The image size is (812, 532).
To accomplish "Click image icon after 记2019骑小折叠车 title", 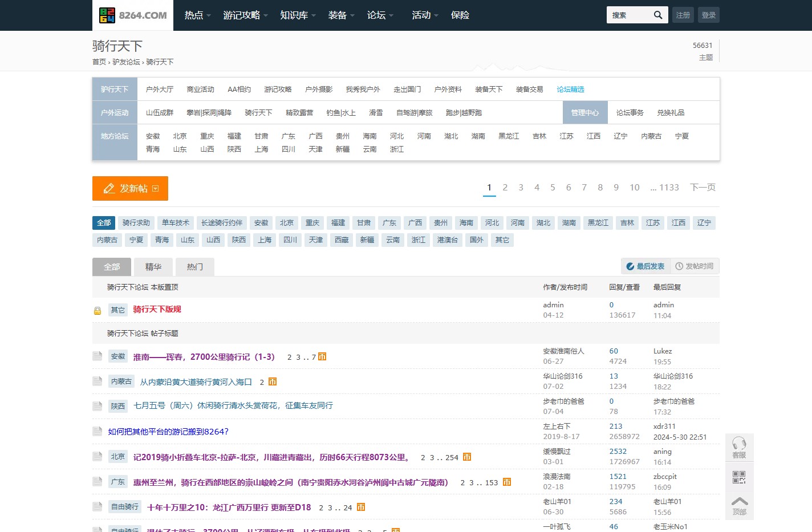I will pyautogui.click(x=467, y=457).
